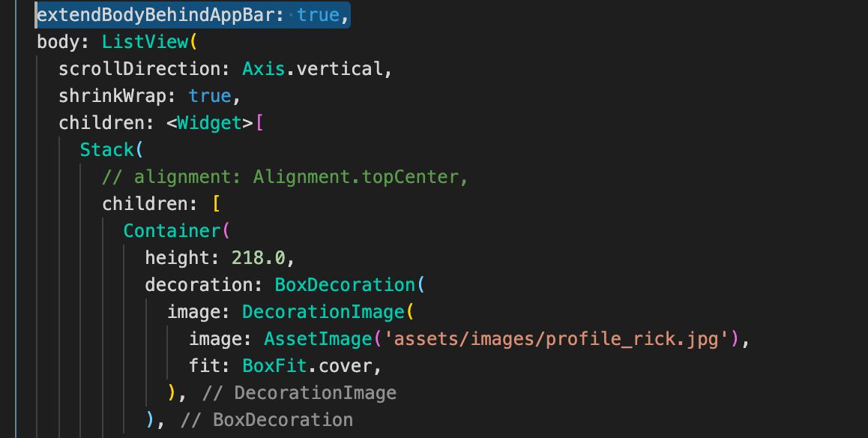
Task: Click the // DecorationImage closing label
Action: tap(300, 394)
